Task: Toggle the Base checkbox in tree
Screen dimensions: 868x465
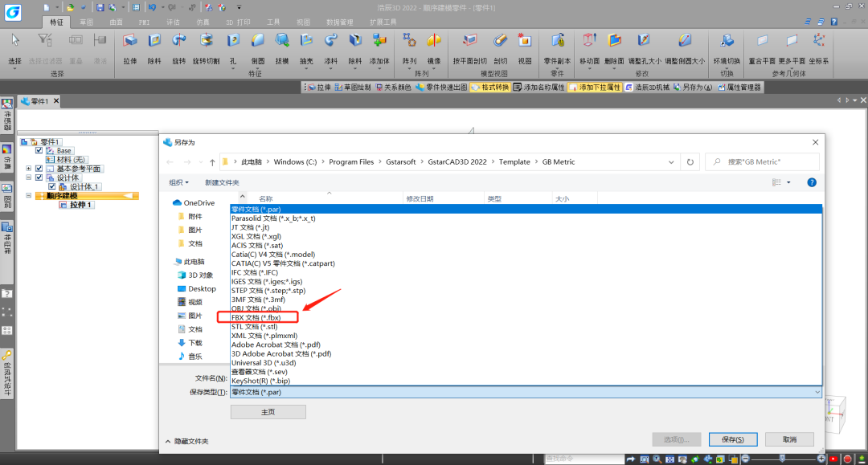Action: (x=39, y=150)
